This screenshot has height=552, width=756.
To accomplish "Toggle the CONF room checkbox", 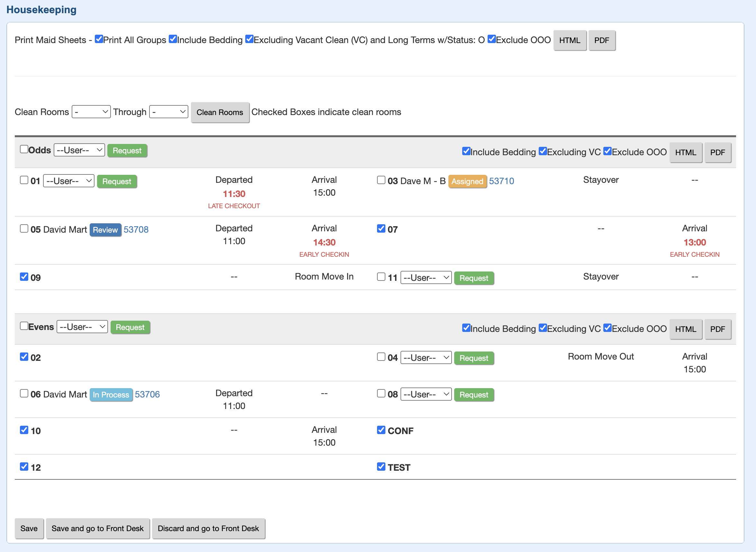I will [x=381, y=430].
